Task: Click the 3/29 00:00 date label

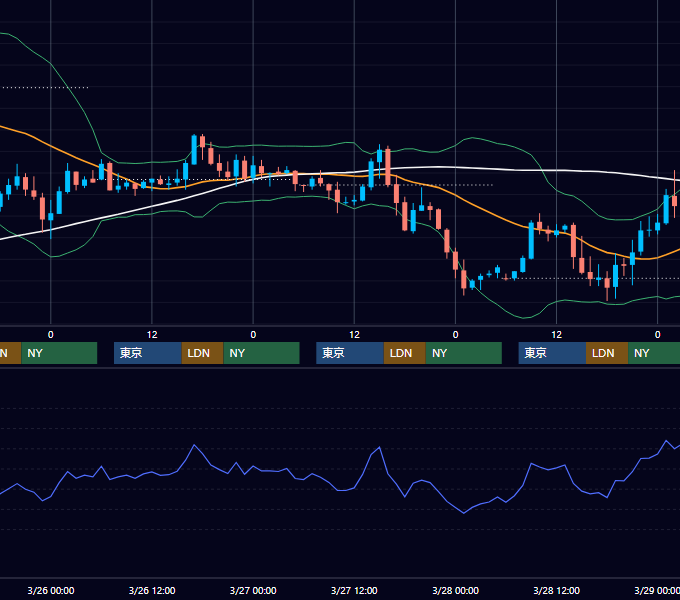Action: 657,590
